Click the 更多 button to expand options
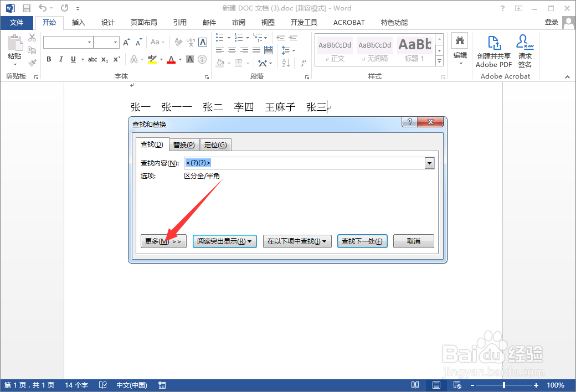Screen dimensions: 576x392 [x=163, y=241]
